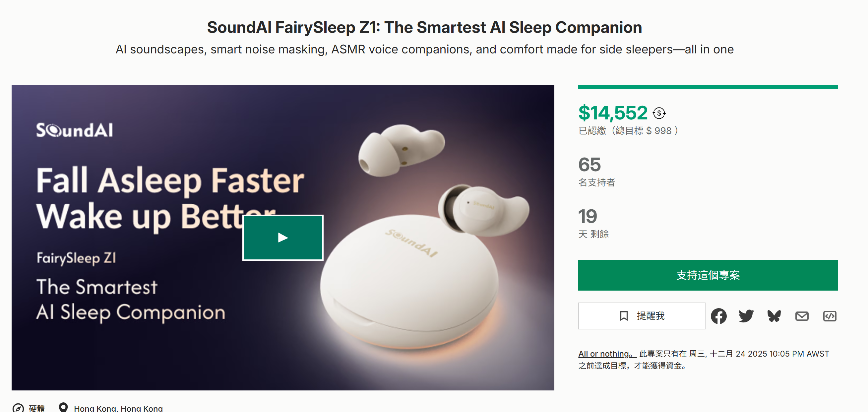Click the green funding progress bar
This screenshot has width=868, height=412.
708,87
